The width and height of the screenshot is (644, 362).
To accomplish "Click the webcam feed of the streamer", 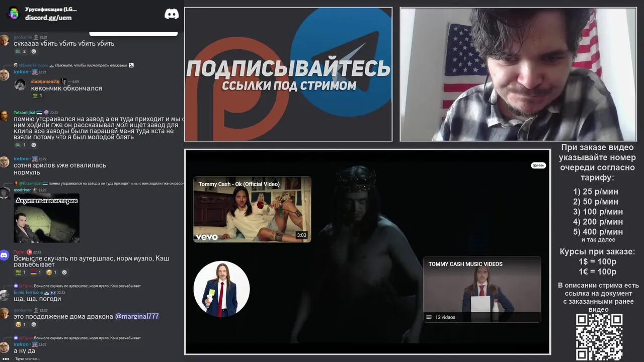I will click(518, 74).
